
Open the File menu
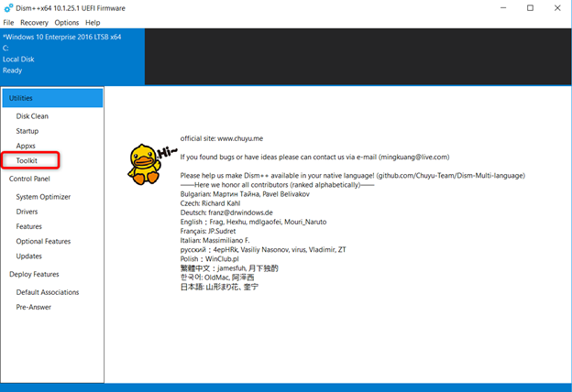(x=8, y=23)
